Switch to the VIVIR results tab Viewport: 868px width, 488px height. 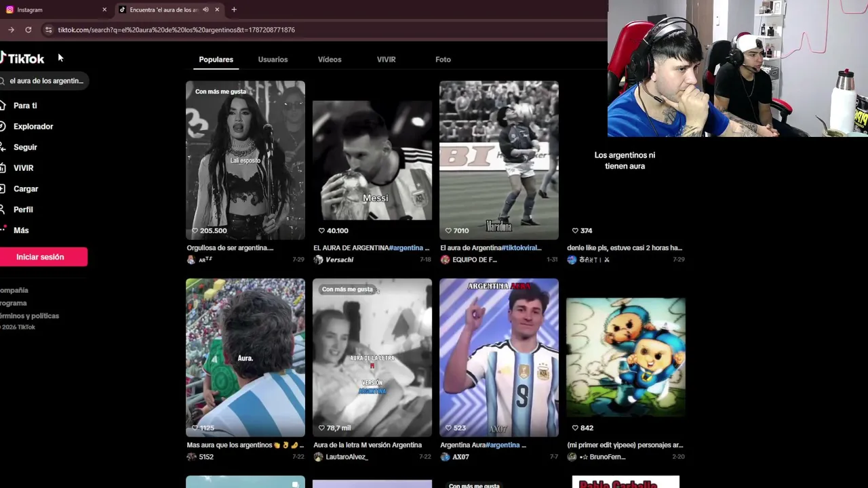tap(386, 60)
